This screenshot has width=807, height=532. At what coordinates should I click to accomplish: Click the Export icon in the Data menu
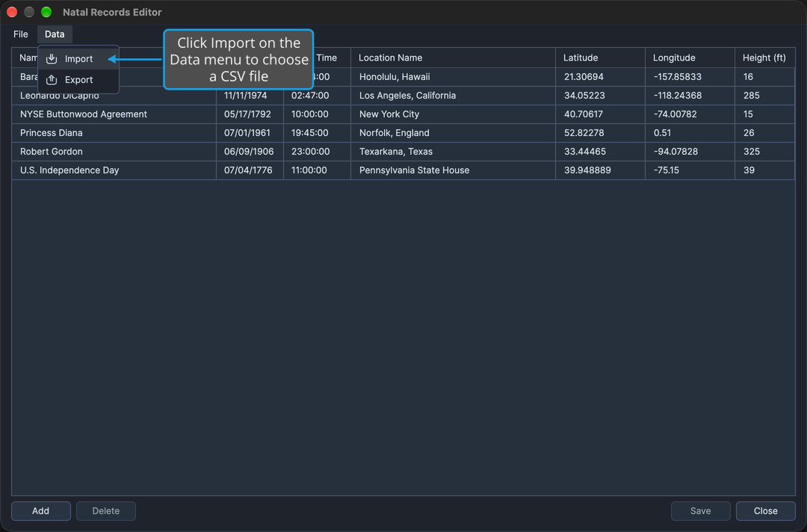coord(52,80)
